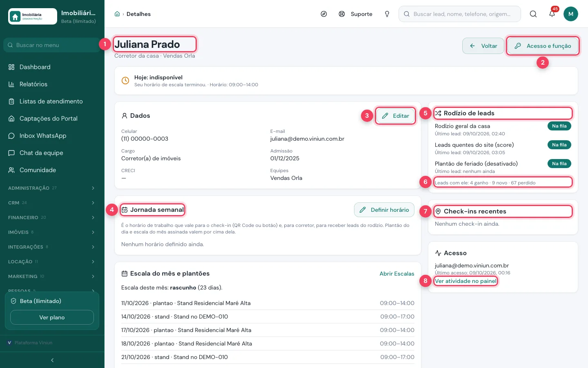Screen dimensions: 588x368
Task: Open notifications bell with 45 badge
Action: point(552,13)
